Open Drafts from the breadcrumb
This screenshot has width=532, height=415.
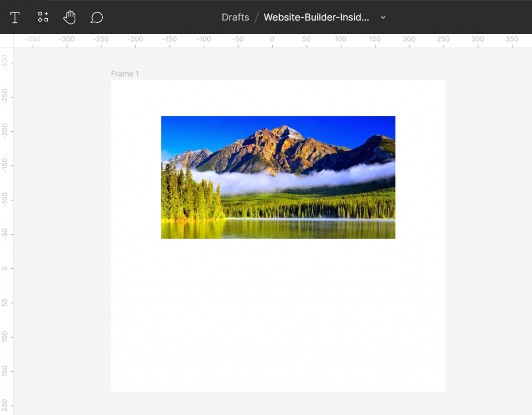click(x=235, y=17)
